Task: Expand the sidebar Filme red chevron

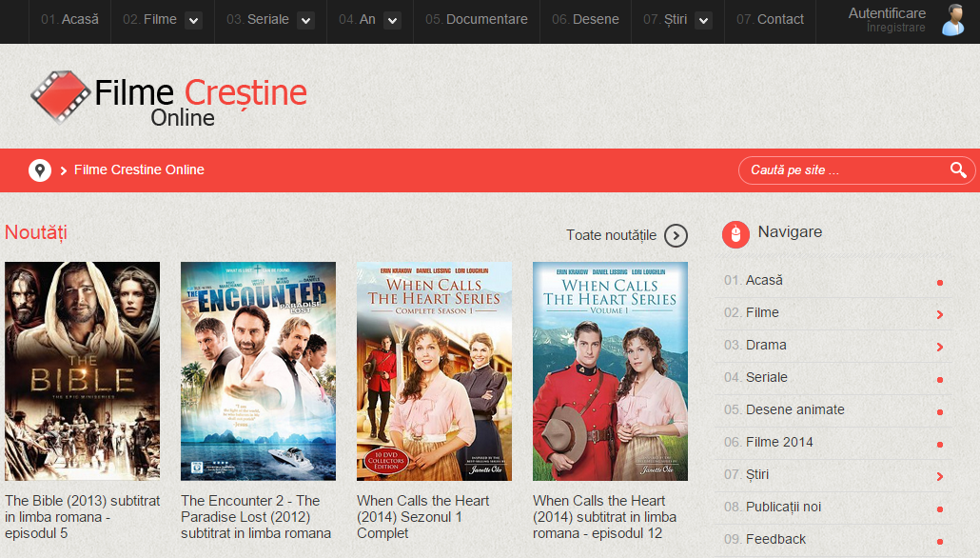Action: pos(939,314)
